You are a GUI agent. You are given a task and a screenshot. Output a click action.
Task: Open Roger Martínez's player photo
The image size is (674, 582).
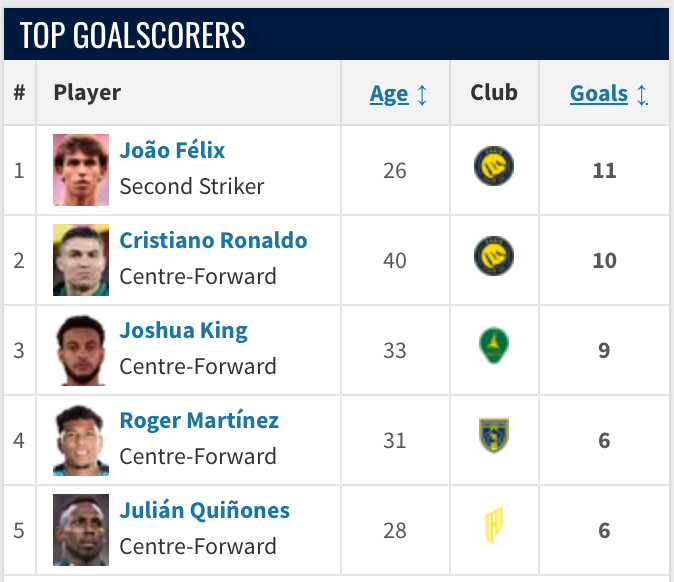coord(81,439)
